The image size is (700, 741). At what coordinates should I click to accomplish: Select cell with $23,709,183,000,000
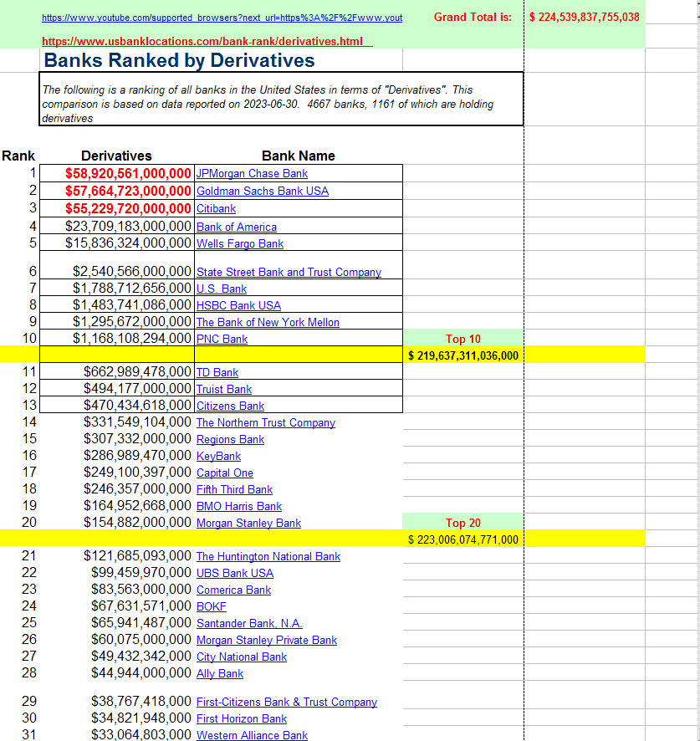click(117, 226)
